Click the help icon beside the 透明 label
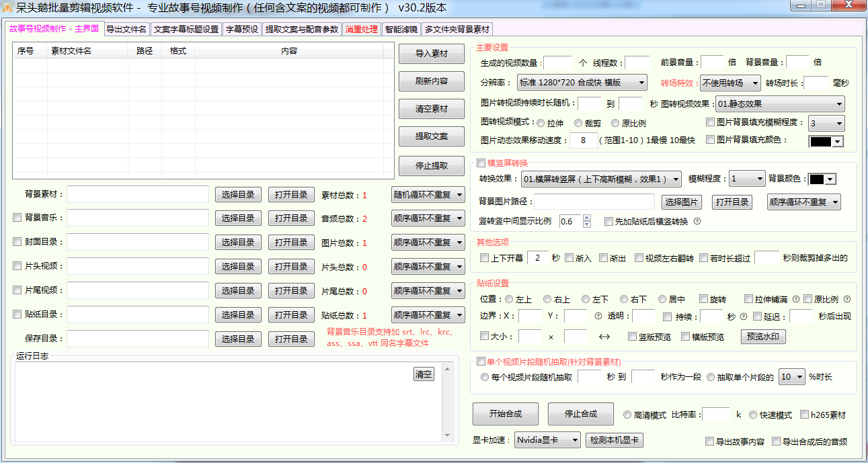 point(598,316)
